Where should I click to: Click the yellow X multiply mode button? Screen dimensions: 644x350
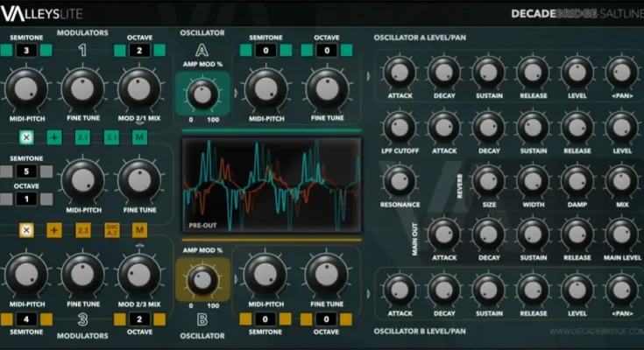coord(26,229)
